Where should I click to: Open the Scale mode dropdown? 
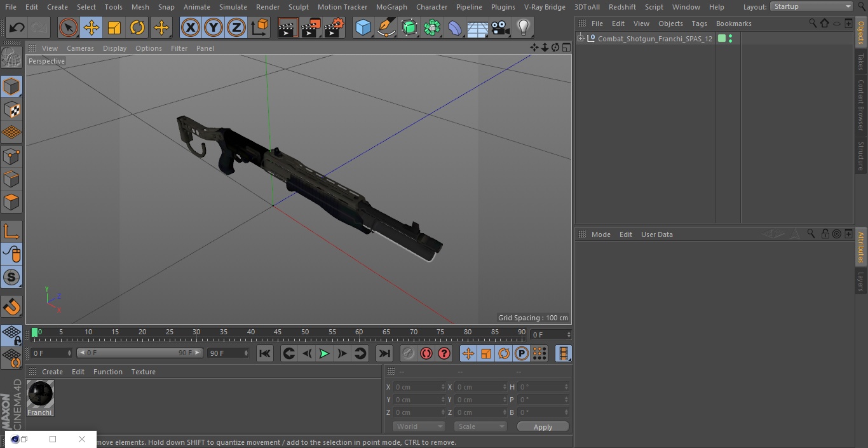click(480, 426)
